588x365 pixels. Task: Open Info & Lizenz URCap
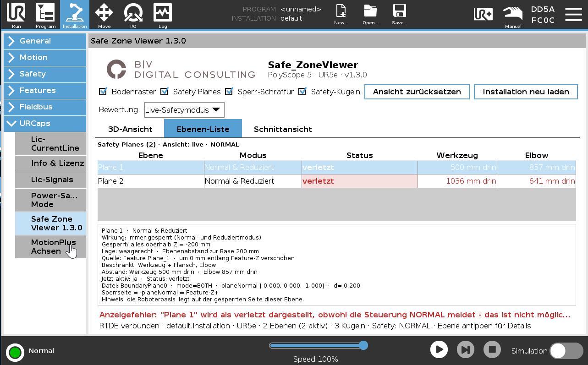point(50,163)
